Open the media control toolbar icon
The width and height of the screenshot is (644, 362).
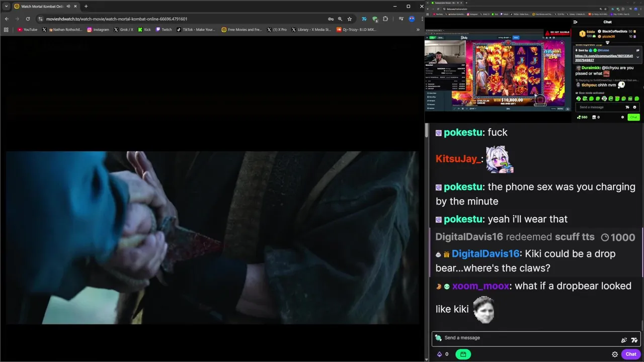coord(401,19)
